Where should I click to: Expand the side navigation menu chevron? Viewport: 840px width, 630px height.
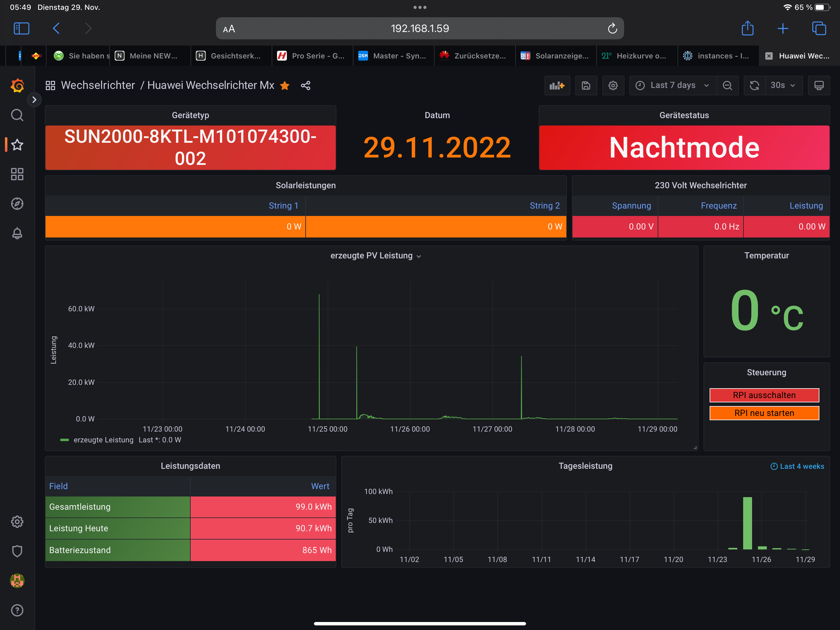point(34,100)
